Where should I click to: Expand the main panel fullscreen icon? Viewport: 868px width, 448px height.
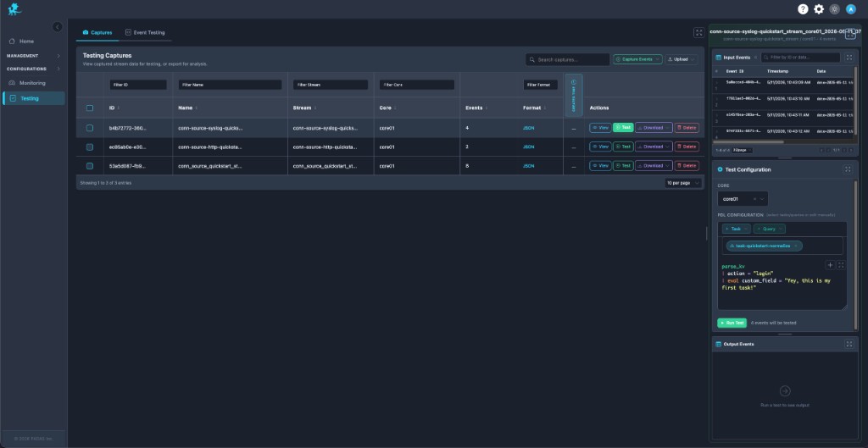click(x=698, y=33)
